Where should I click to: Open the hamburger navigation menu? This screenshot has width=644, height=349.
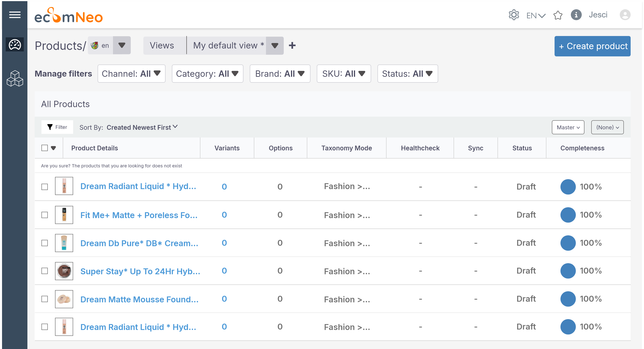click(x=15, y=15)
